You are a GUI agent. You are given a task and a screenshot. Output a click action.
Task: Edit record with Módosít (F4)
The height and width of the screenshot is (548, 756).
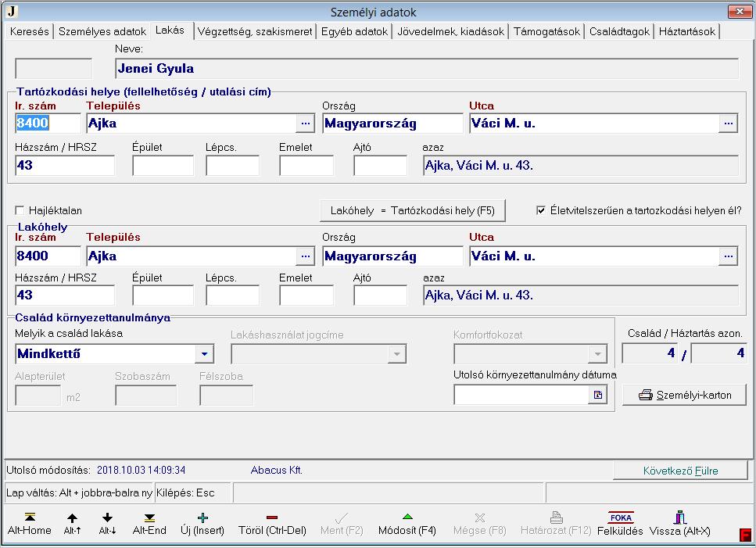(407, 524)
